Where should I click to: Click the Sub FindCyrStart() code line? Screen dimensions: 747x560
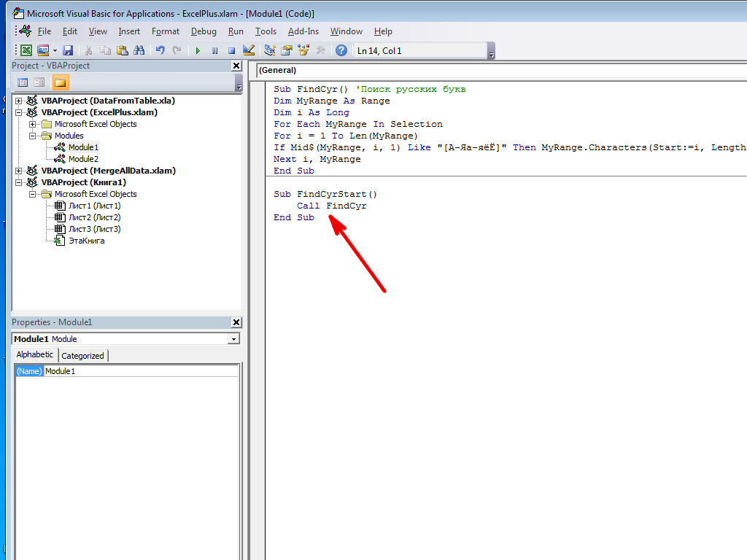pyautogui.click(x=325, y=194)
